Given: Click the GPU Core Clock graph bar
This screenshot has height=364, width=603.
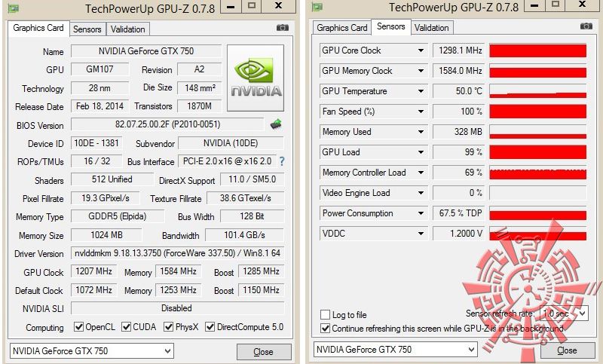Looking at the screenshot, I should tap(537, 50).
